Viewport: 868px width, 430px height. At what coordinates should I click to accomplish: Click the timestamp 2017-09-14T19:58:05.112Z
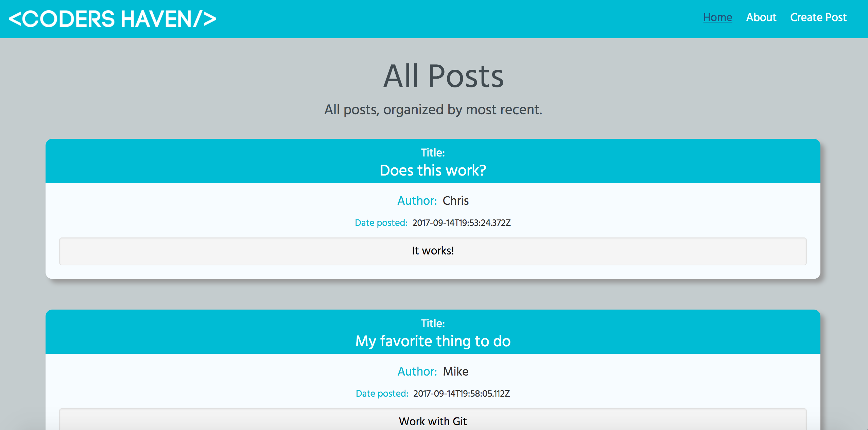(461, 394)
